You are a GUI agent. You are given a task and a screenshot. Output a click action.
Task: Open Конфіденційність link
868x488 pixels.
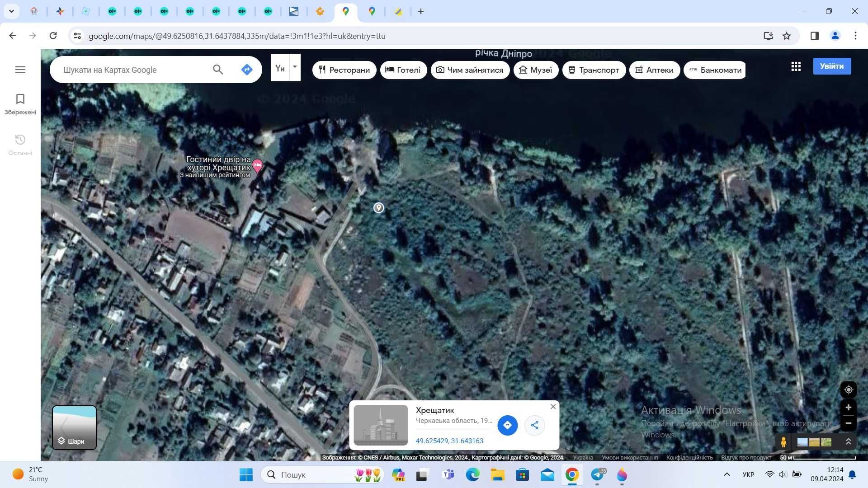tap(689, 458)
